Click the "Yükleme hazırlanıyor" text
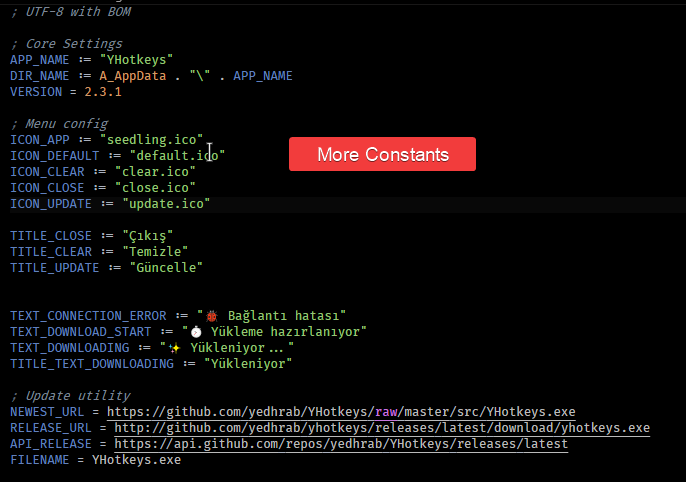The height and width of the screenshot is (482, 686). click(285, 332)
